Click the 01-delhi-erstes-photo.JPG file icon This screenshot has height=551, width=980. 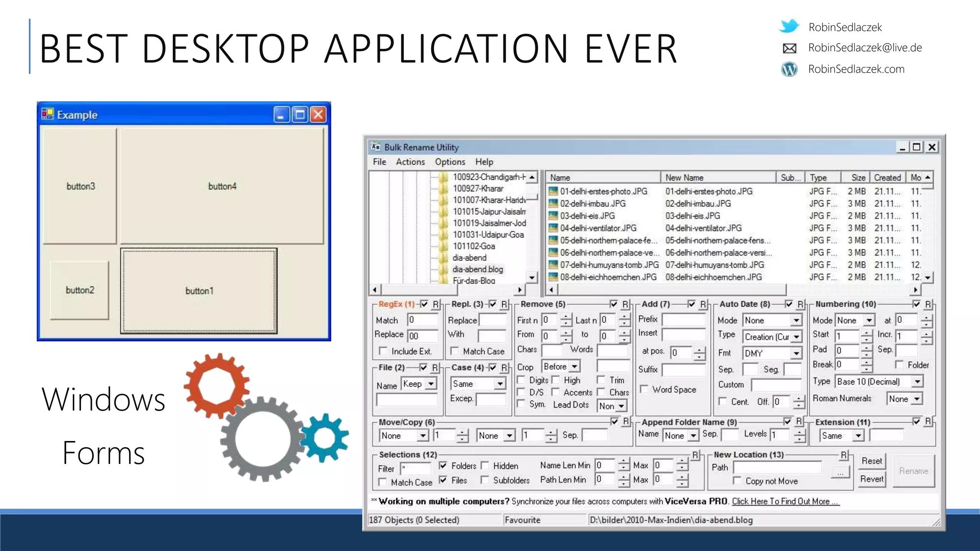553,191
